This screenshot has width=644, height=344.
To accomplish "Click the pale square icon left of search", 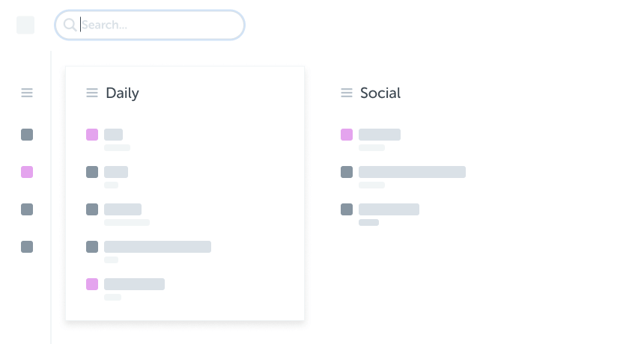I will coord(25,25).
